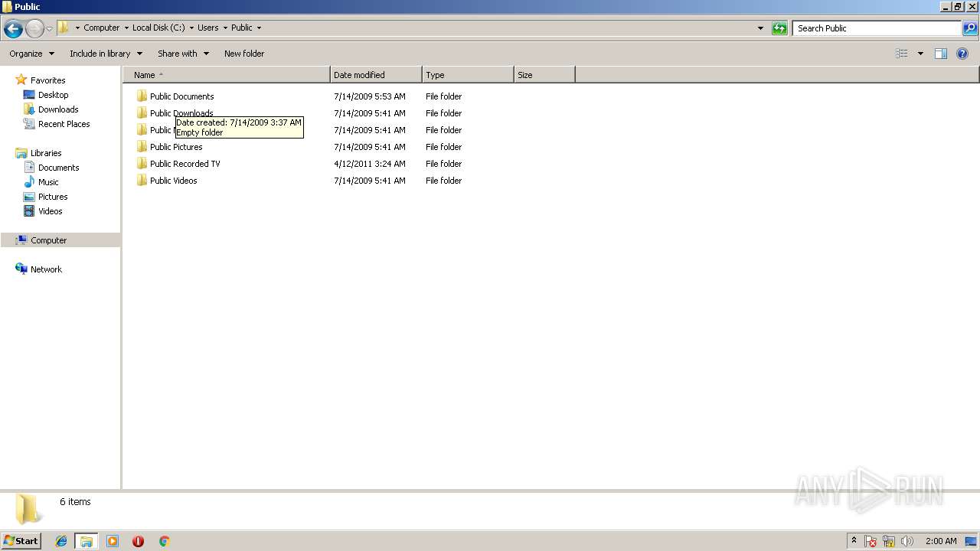Refresh the folder with the green arrows icon
The image size is (980, 551).
(x=779, y=28)
